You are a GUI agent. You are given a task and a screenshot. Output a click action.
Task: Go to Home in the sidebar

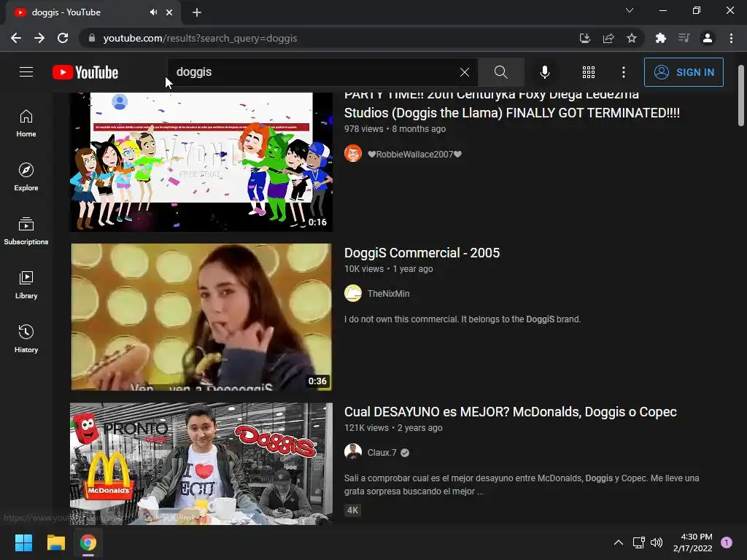tap(26, 122)
